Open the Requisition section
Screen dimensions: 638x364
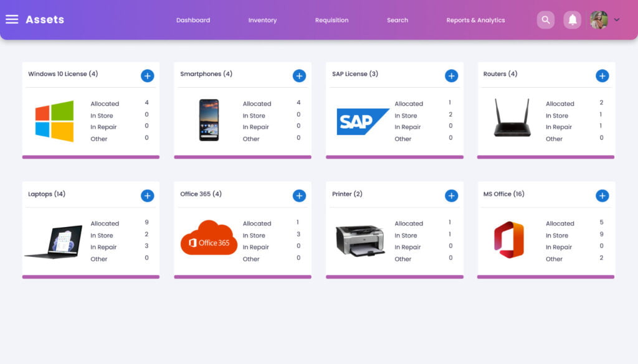(331, 20)
